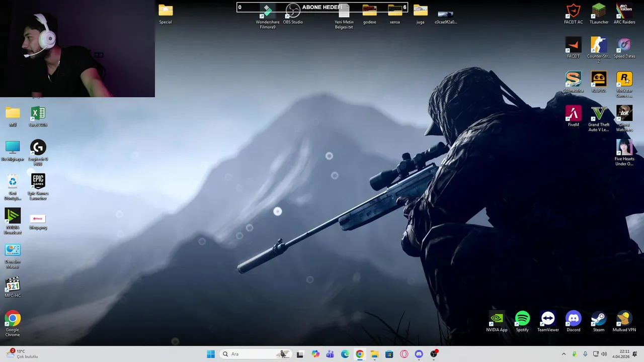Launch R.E.P.O. game shortcut

click(x=599, y=82)
